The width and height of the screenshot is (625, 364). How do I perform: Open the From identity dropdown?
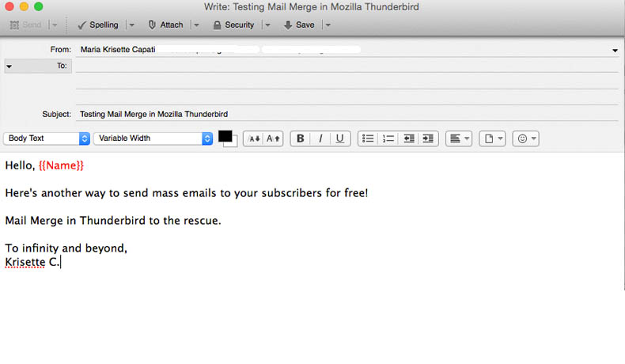(x=615, y=50)
